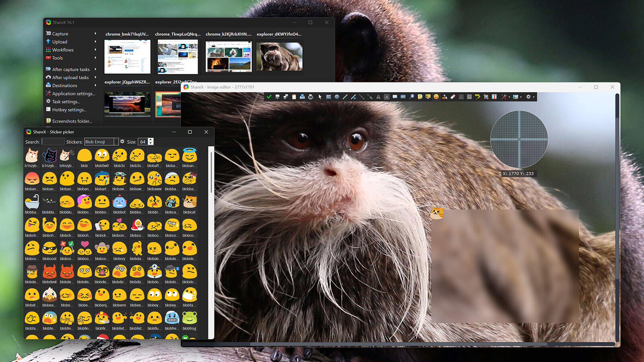Select the Eraser tool in toolbar
The width and height of the screenshot is (644, 362).
point(453,97)
